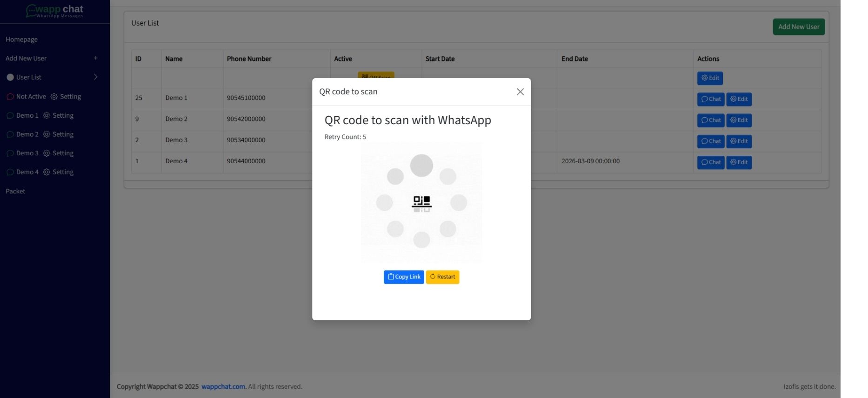Screen dimensions: 868x398
Task: Click Retry Count: 5 text
Action: point(345,137)
